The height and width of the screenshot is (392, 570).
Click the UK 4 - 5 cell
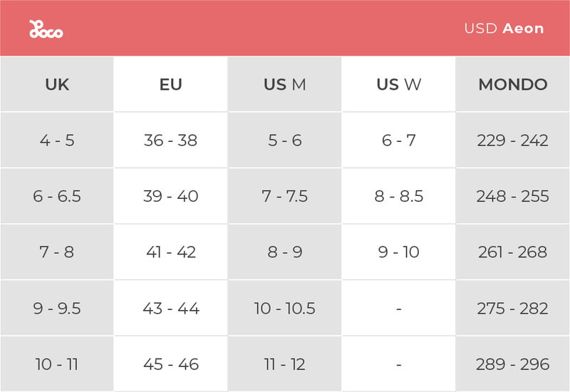(x=57, y=140)
